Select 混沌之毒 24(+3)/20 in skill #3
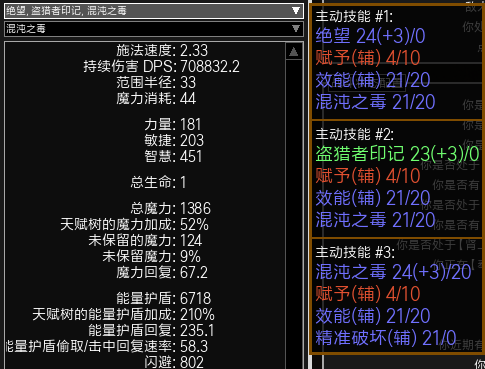Viewport: 485px width, 369px height. point(393,272)
